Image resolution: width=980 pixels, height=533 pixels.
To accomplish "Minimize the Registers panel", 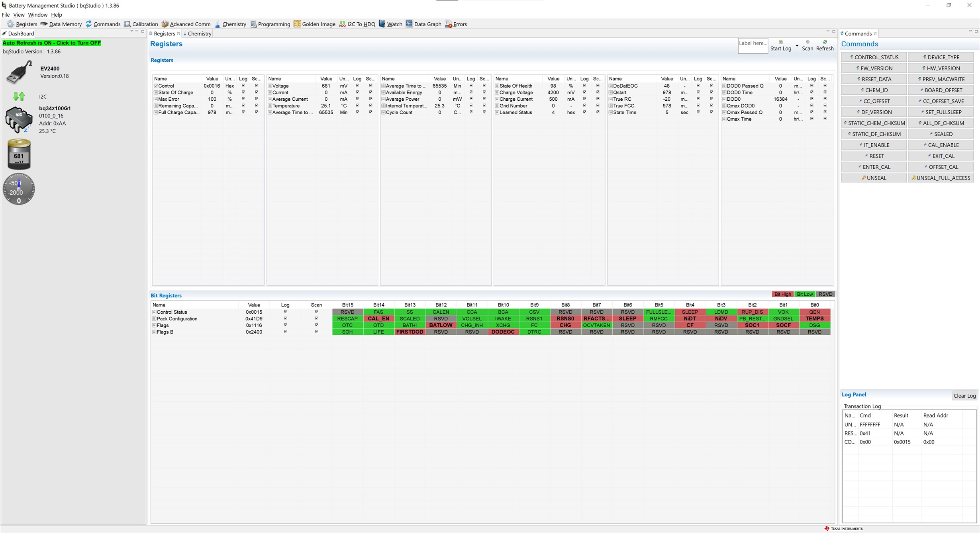I will (x=827, y=31).
